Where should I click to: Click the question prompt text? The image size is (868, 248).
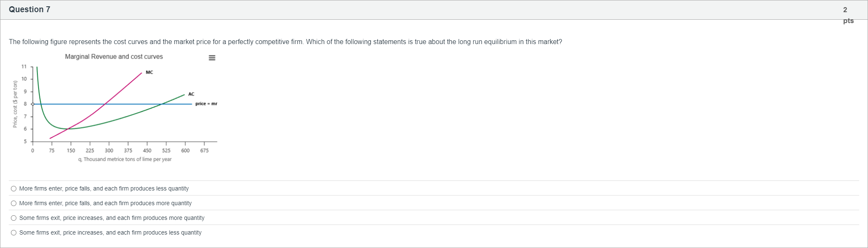[x=285, y=42]
